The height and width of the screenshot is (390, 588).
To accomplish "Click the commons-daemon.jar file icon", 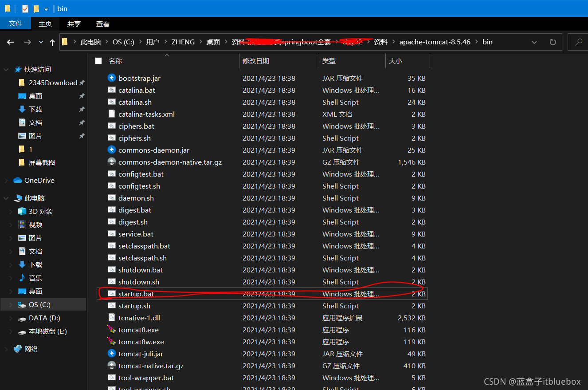I will click(112, 150).
